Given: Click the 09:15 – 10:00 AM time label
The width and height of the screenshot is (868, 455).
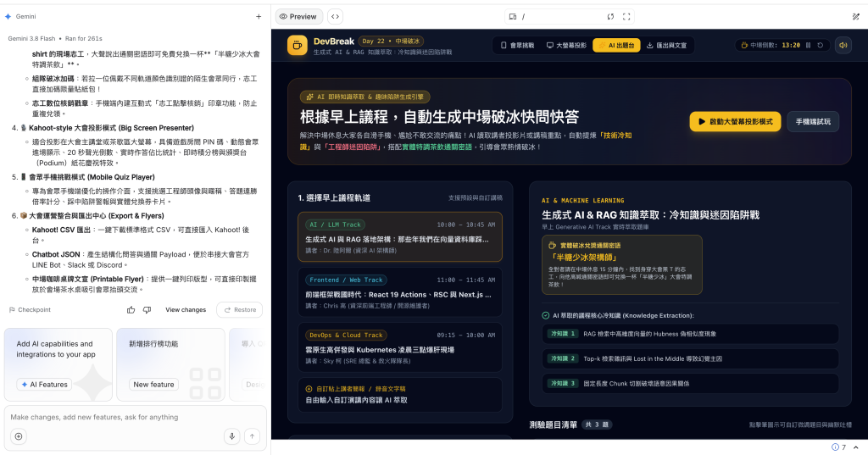Looking at the screenshot, I should pos(465,336).
